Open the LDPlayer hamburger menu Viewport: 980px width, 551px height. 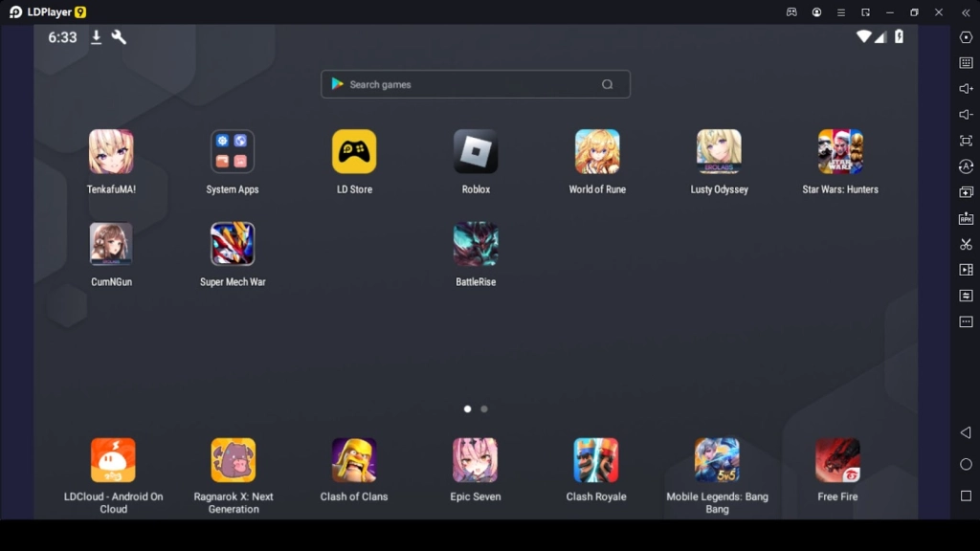[x=841, y=11]
